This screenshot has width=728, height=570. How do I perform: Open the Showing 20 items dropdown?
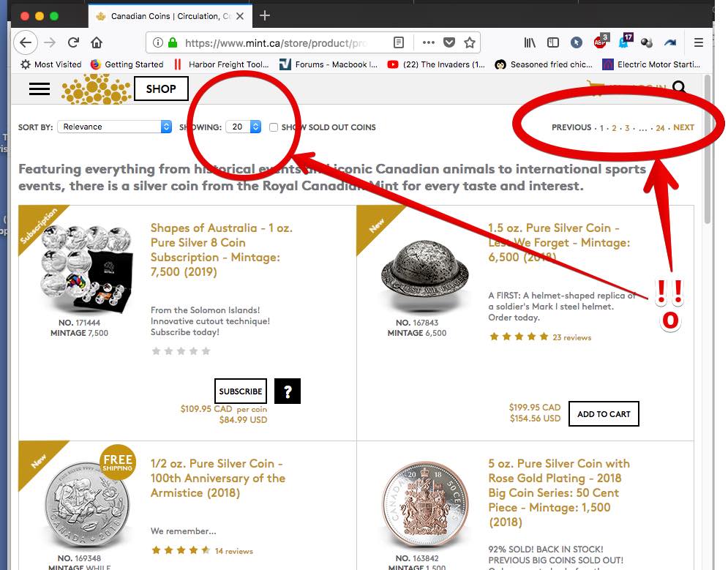[244, 127]
